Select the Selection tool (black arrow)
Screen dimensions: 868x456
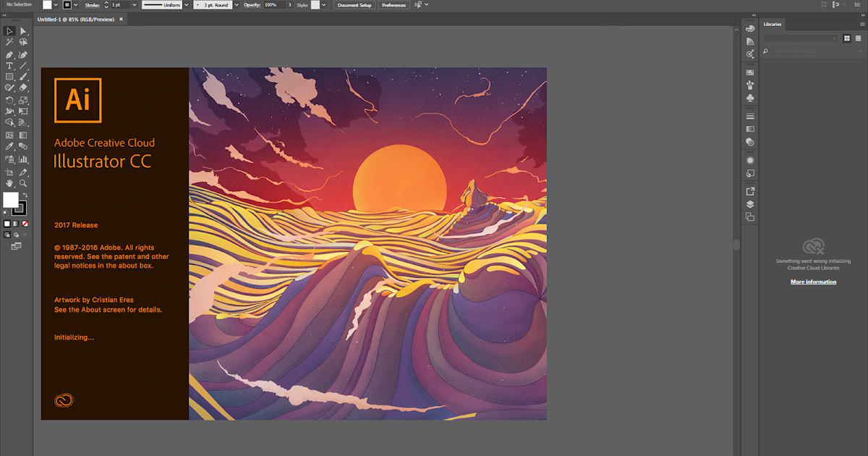tap(9, 31)
